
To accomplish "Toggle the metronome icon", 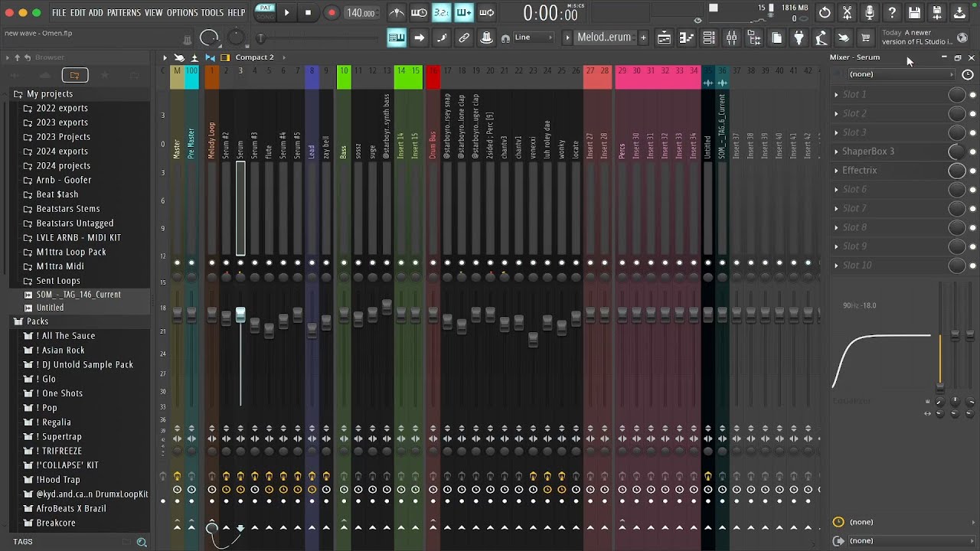I will (x=397, y=12).
